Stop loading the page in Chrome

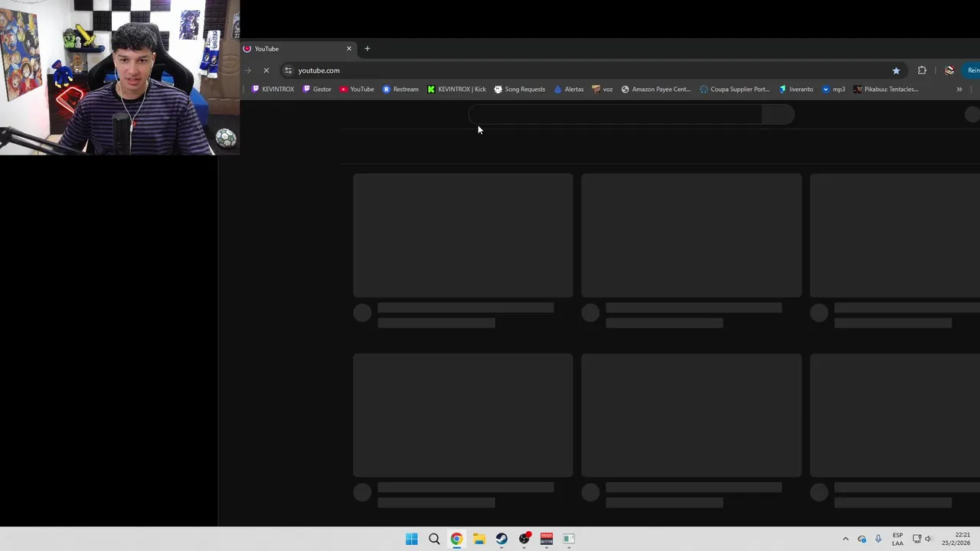[266, 70]
